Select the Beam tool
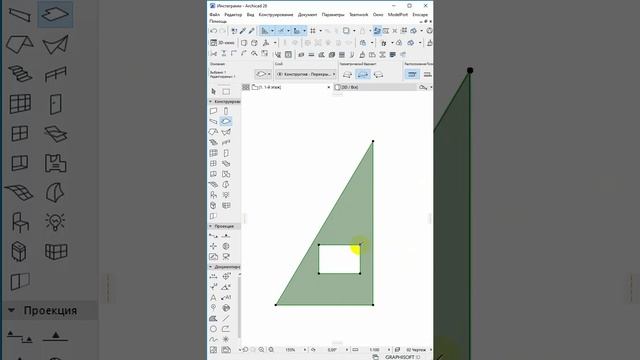Viewport: 640px width, 360px height. (213, 121)
